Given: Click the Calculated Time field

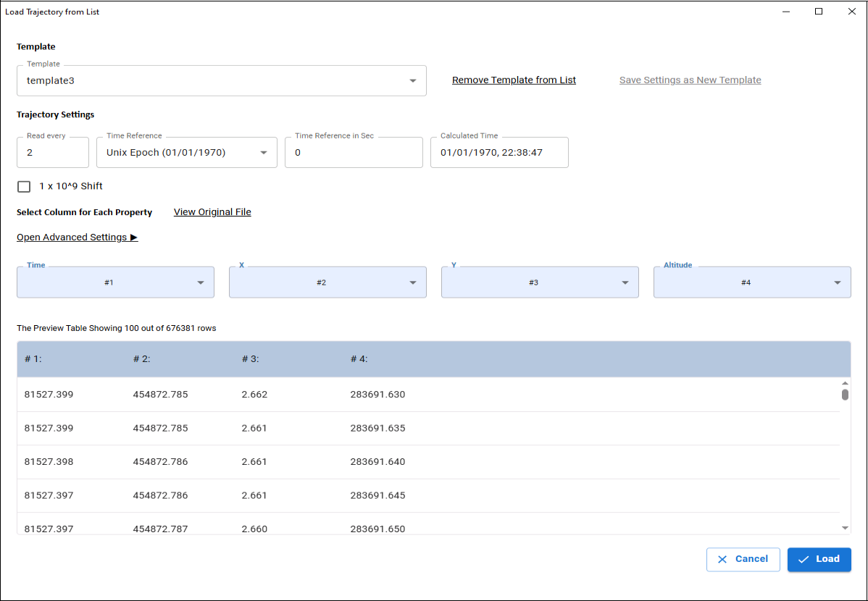Looking at the screenshot, I should tap(498, 153).
